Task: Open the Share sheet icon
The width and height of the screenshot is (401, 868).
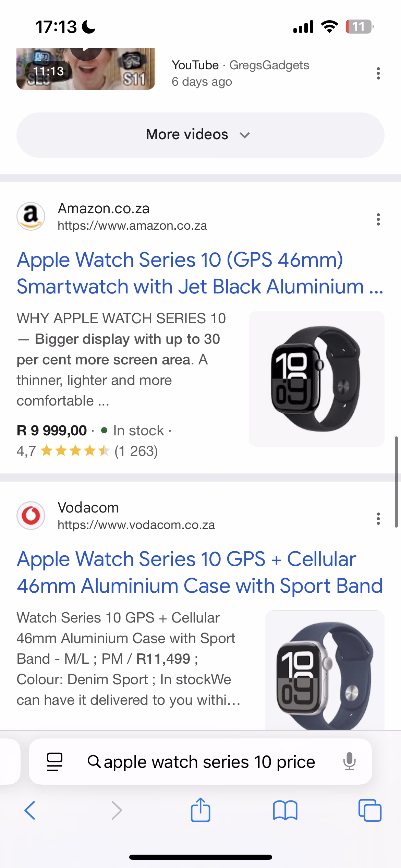Action: pyautogui.click(x=200, y=810)
